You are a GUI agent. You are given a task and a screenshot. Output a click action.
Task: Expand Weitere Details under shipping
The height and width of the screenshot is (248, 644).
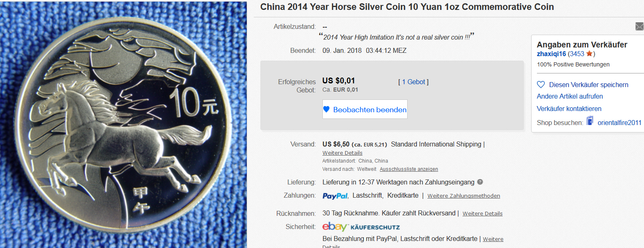[342, 153]
